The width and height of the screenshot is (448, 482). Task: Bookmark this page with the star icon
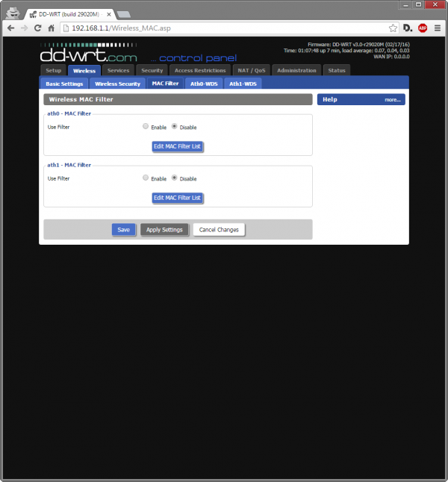[x=393, y=28]
